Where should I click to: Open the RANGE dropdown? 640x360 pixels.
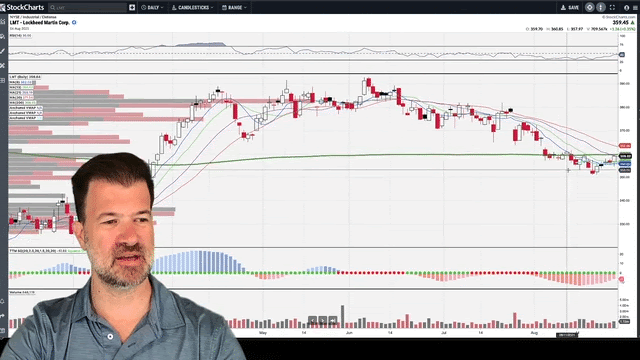(234, 7)
